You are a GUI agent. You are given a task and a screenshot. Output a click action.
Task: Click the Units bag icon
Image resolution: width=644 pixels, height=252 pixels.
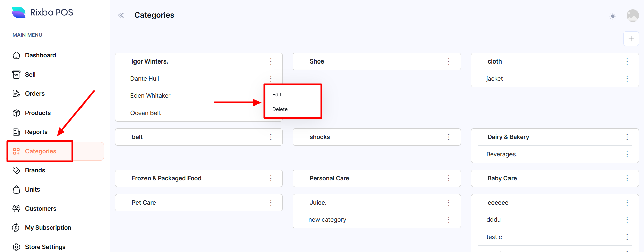(16, 190)
